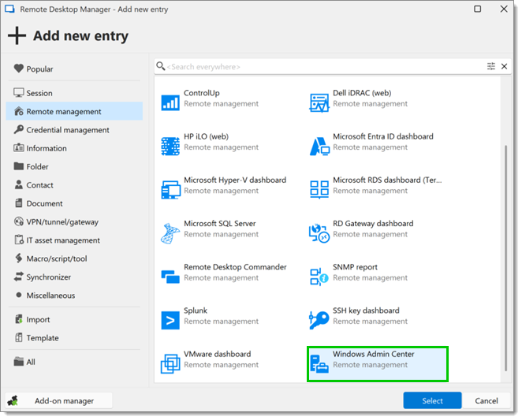Screen dimensions: 522x420
Task: Select RD Gateway dashboard icon
Action: point(319,233)
